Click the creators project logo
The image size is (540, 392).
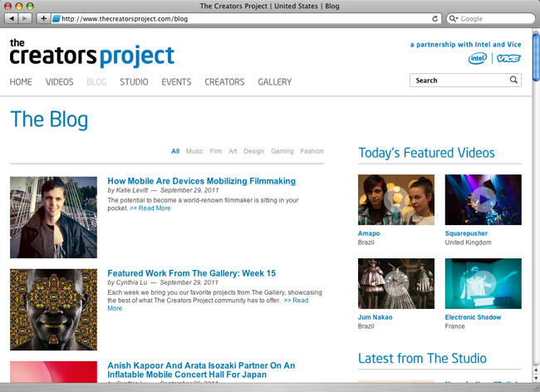(x=92, y=53)
